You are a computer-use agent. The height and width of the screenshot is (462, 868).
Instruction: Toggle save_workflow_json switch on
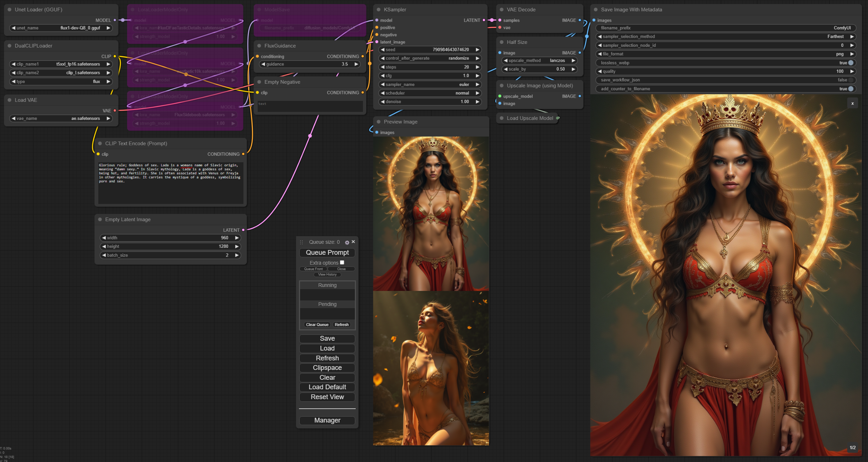(850, 80)
